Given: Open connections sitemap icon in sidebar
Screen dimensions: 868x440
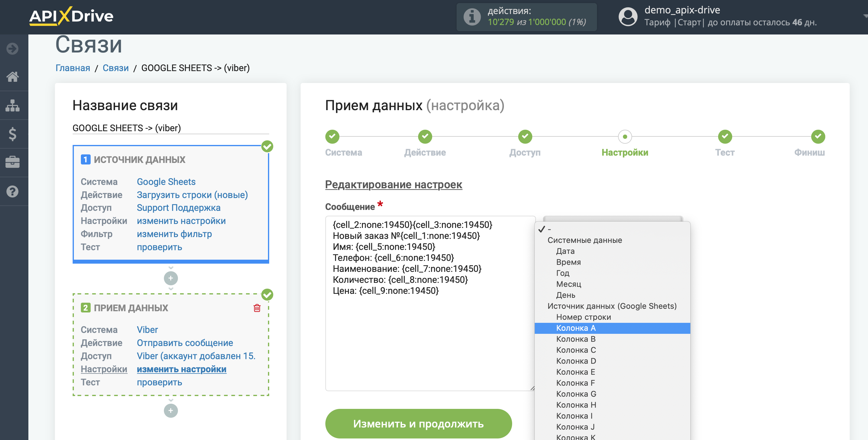Looking at the screenshot, I should (13, 106).
